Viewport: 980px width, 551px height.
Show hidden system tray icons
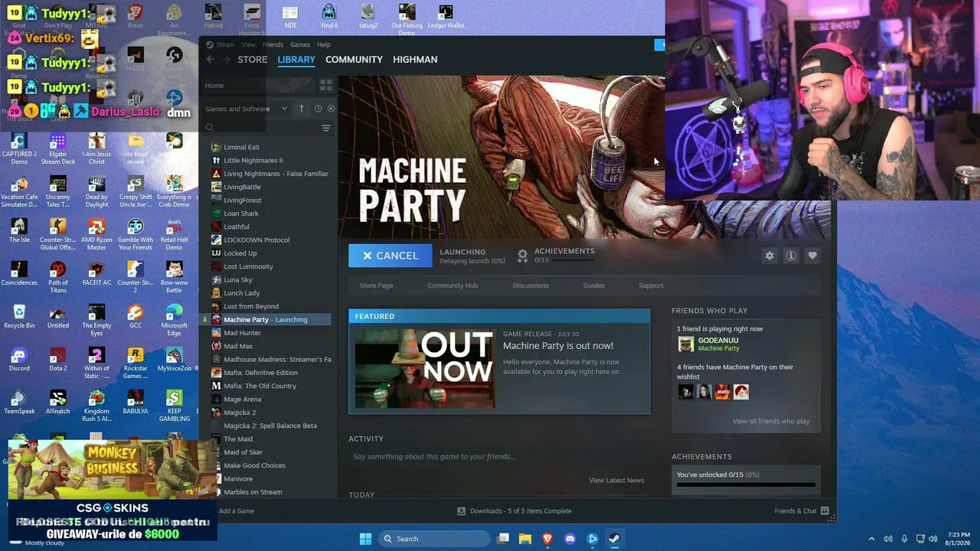(x=871, y=539)
